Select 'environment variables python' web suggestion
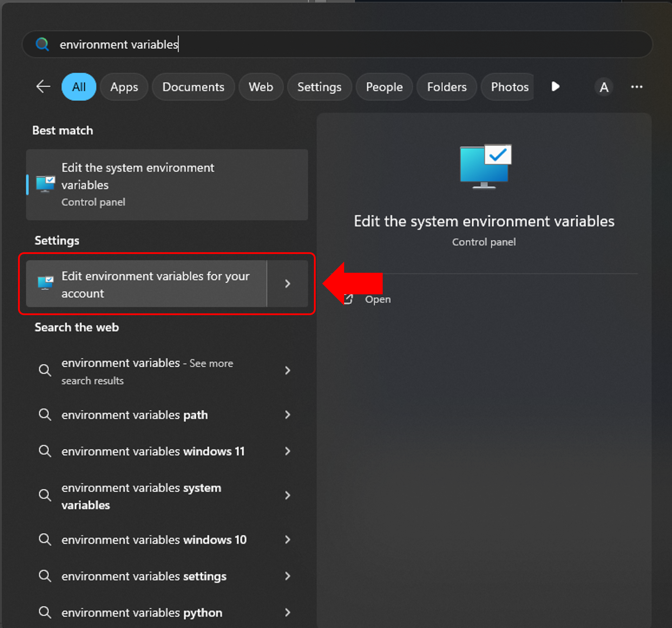This screenshot has width=672, height=628. [141, 613]
